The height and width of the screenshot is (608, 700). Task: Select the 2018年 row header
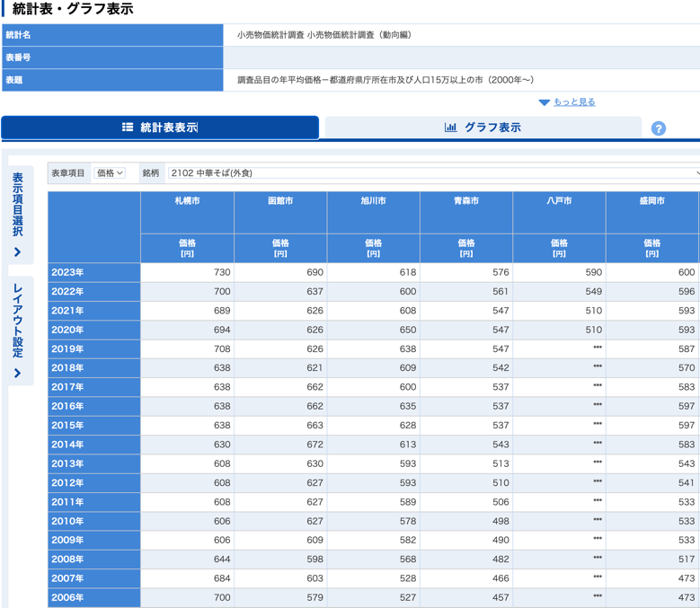pyautogui.click(x=93, y=368)
